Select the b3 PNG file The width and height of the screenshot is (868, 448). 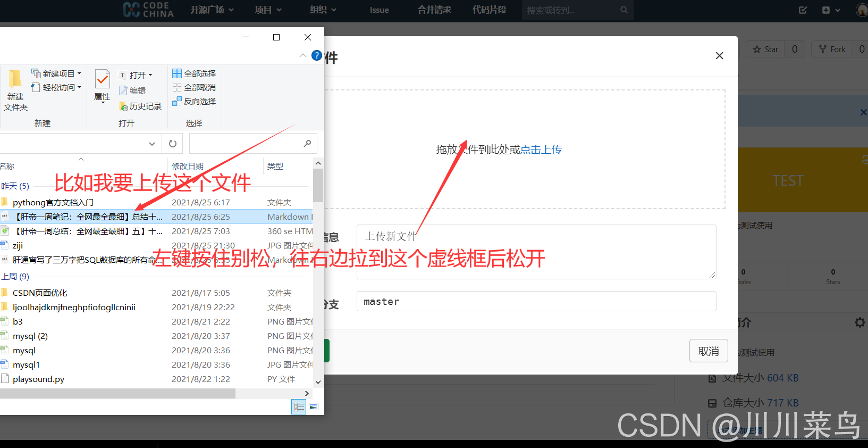click(x=18, y=321)
